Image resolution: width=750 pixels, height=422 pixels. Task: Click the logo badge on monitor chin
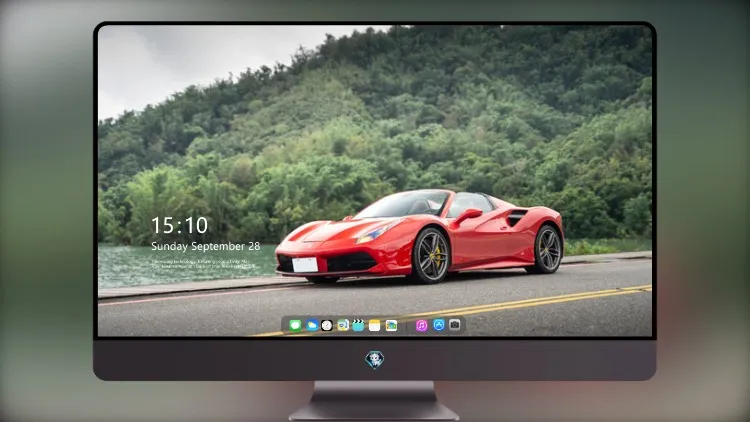[375, 360]
